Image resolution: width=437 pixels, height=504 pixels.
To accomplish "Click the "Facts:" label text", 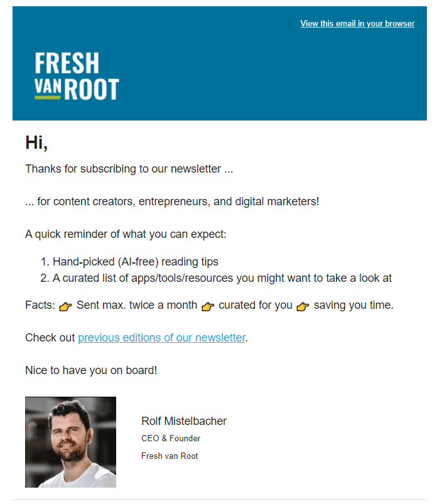I will 40,304.
